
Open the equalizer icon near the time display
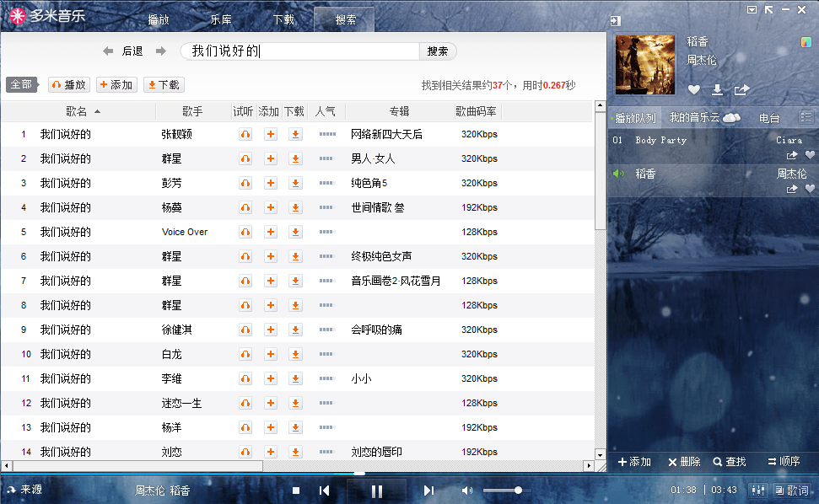[x=758, y=491]
